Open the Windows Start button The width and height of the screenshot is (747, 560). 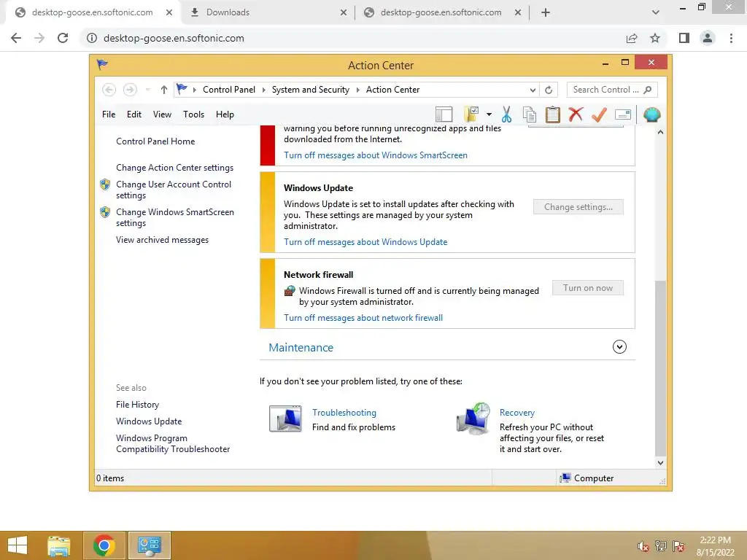18,545
